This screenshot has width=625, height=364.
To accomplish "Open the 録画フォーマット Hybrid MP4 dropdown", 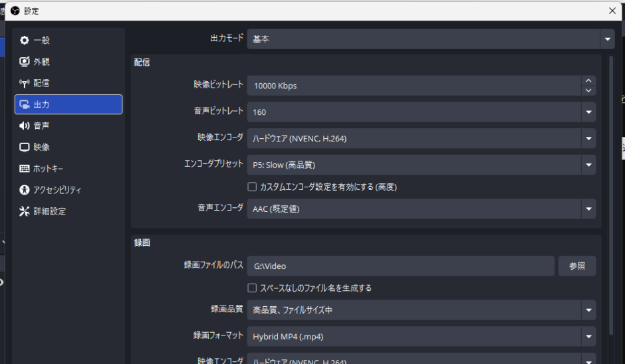I will point(422,337).
